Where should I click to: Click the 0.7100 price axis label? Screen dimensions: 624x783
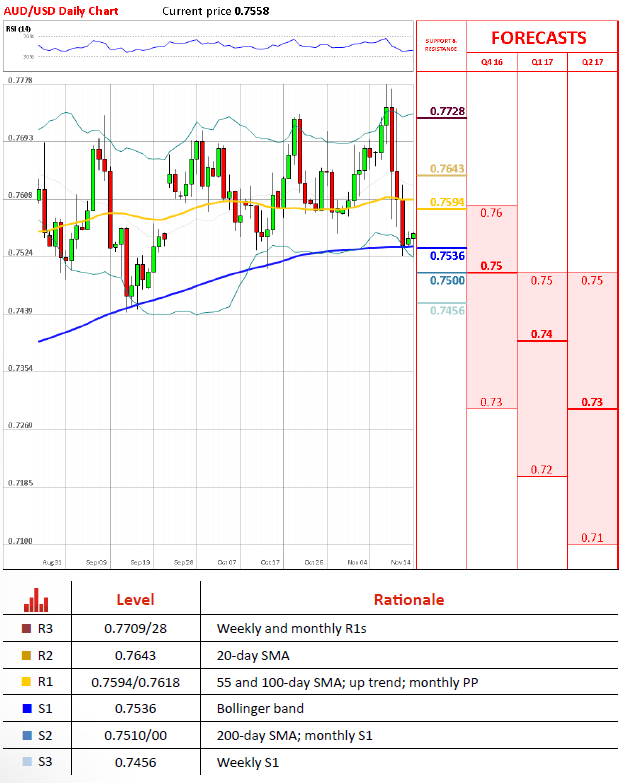point(20,541)
